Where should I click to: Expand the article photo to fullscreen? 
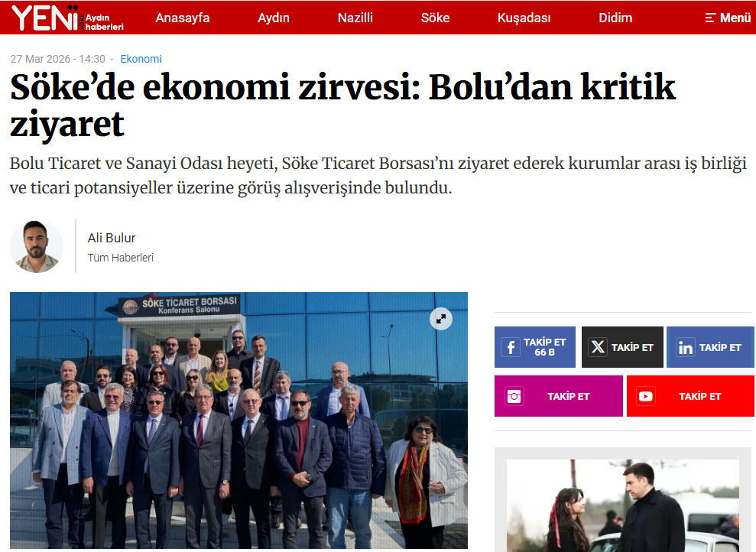[440, 319]
